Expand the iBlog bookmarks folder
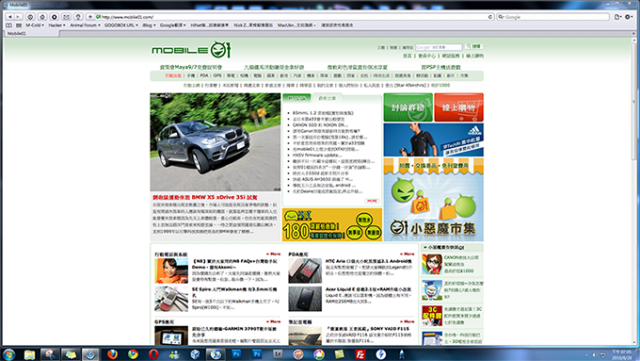The width and height of the screenshot is (640, 361). point(149,25)
